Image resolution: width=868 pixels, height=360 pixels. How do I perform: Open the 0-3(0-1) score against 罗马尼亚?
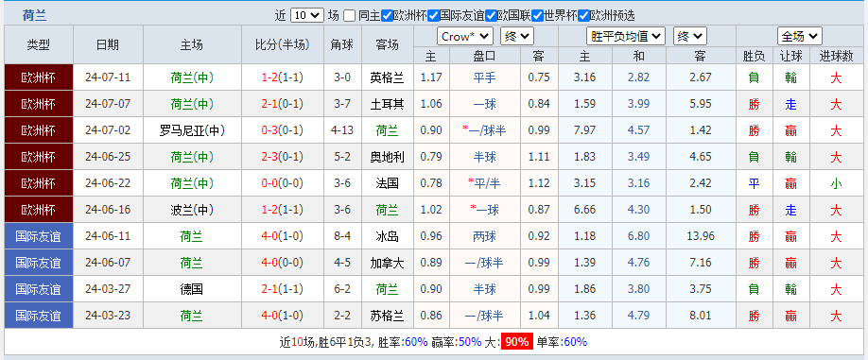283,130
